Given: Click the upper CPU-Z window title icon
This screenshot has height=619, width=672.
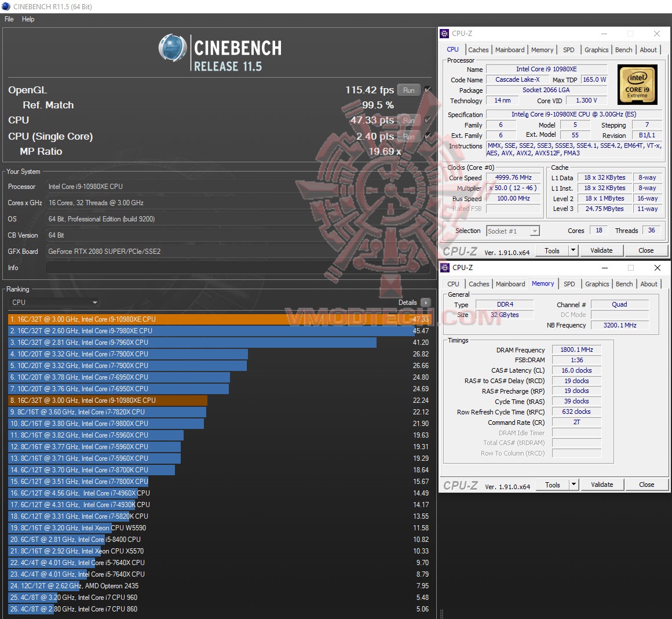Looking at the screenshot, I should coord(445,34).
